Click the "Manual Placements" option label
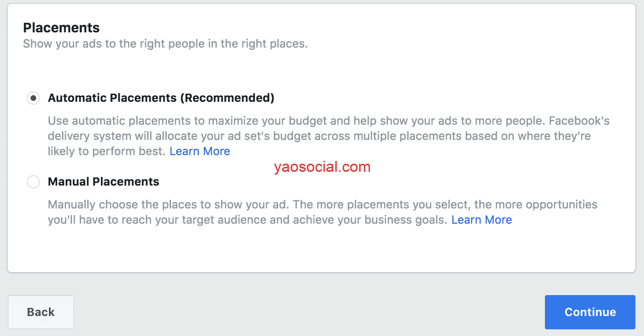Screen dimensions: 644x336 pos(103,182)
